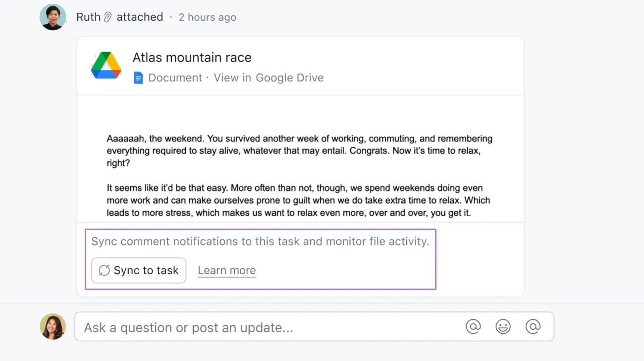Open the emoji smiley picker icon
The height and width of the screenshot is (361, 644).
pos(503,326)
